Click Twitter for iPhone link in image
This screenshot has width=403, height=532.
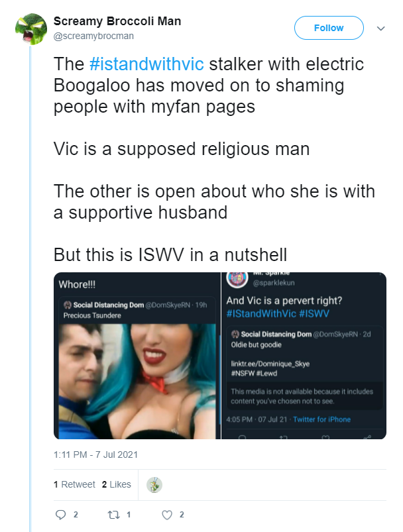(x=321, y=419)
